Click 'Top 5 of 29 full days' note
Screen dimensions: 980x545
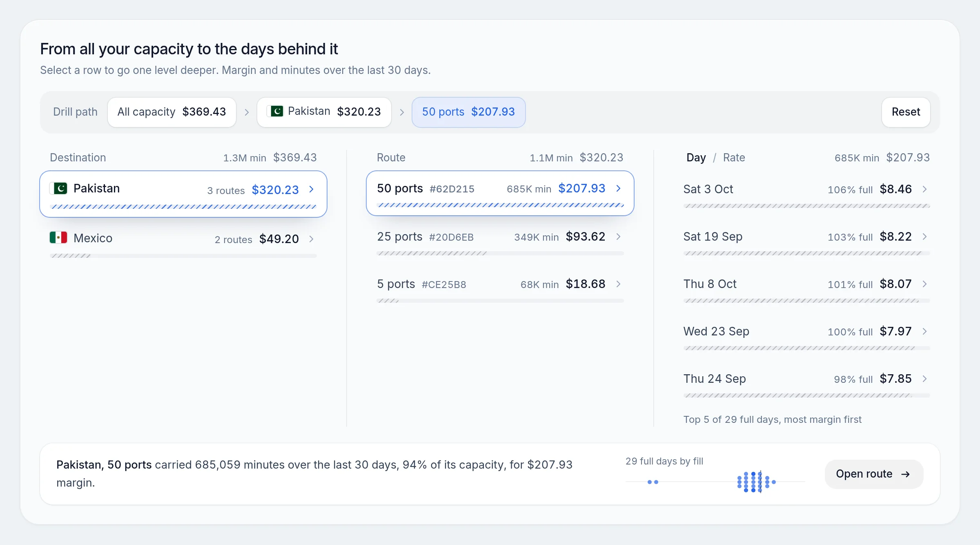click(772, 420)
